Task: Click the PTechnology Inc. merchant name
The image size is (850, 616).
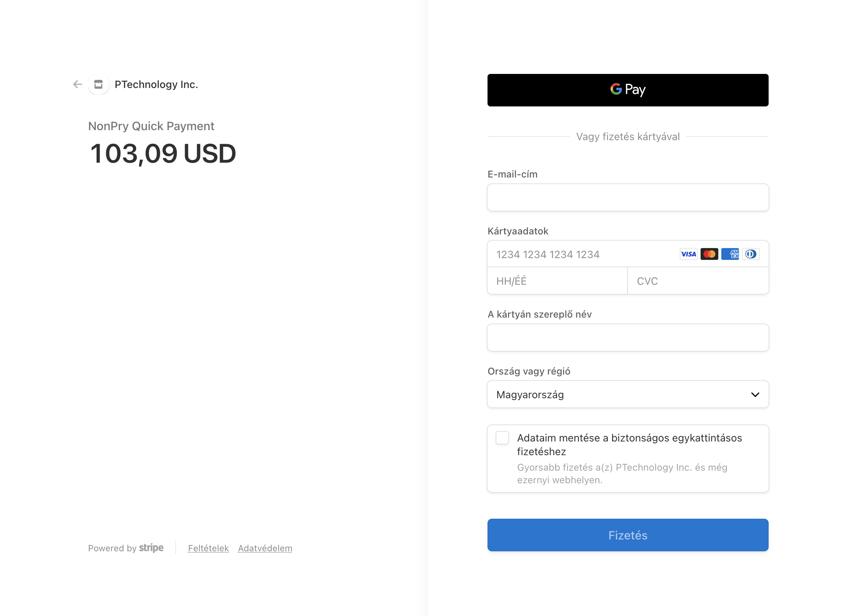Action: [156, 85]
